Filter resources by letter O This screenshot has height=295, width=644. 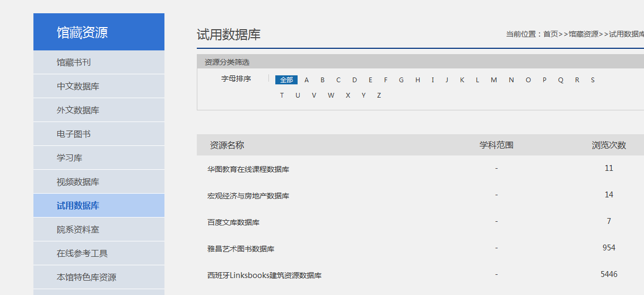pyautogui.click(x=528, y=80)
